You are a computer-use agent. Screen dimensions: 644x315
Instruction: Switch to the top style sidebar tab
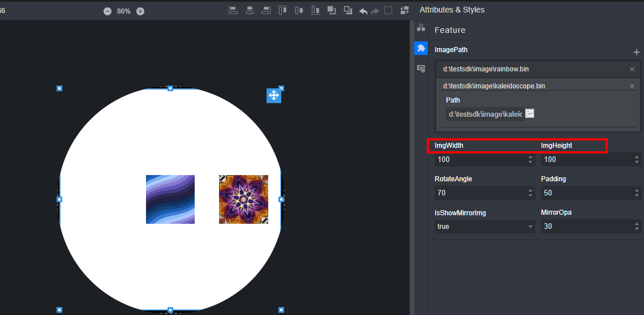coord(420,28)
